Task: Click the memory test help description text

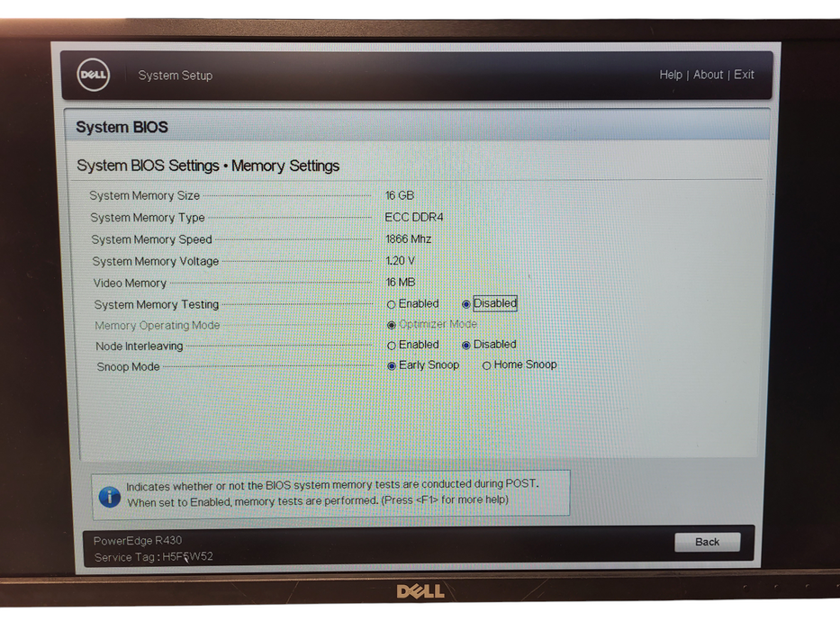Action: pyautogui.click(x=332, y=493)
